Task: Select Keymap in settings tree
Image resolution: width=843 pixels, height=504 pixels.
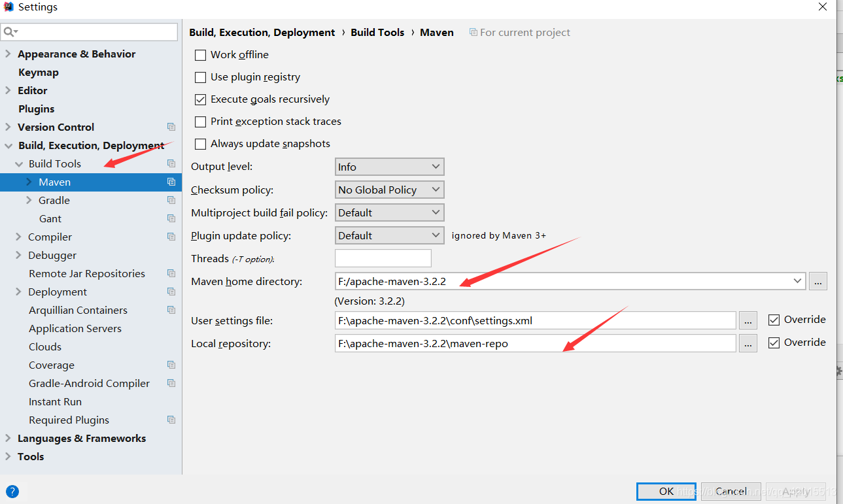Action: point(39,72)
